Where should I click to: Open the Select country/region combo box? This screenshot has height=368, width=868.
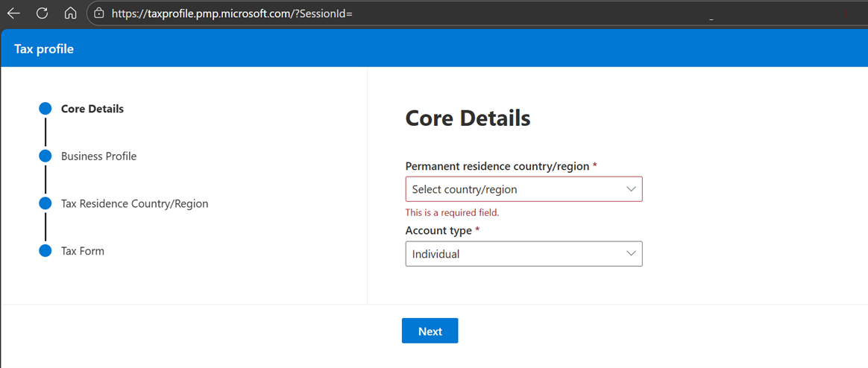pyautogui.click(x=515, y=189)
